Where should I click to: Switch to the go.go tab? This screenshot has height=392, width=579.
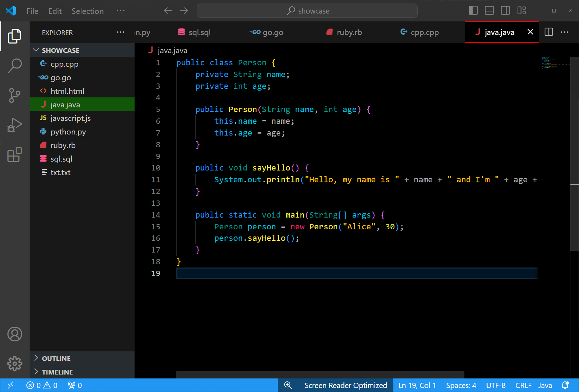tap(273, 32)
